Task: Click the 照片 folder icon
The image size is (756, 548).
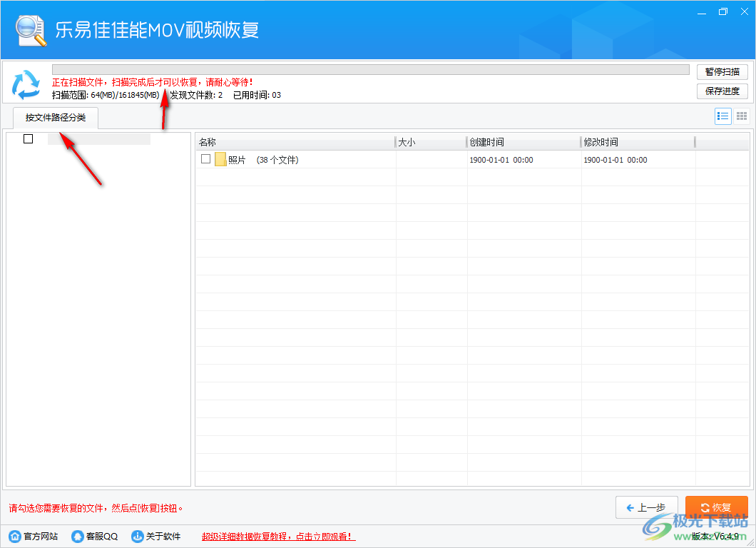Action: pyautogui.click(x=220, y=159)
